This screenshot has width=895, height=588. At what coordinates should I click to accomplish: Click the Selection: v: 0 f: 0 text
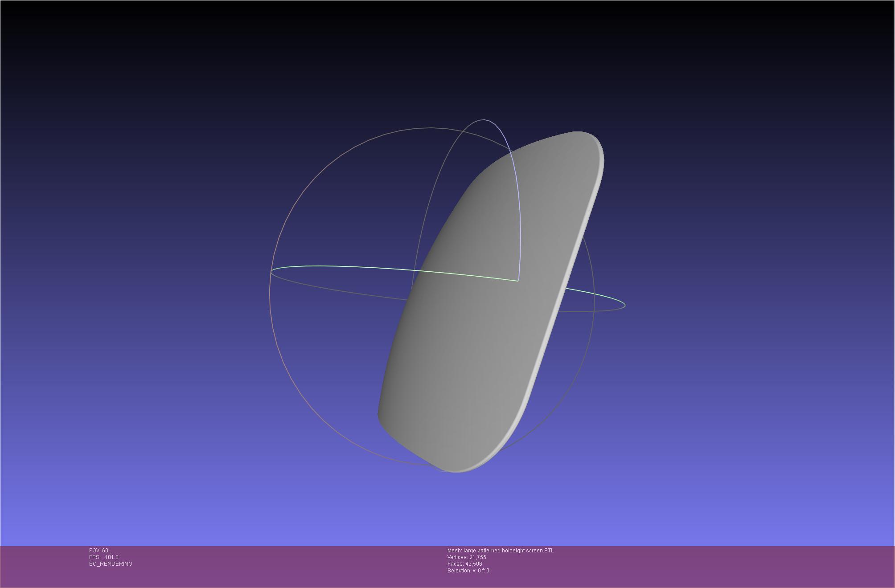point(468,571)
